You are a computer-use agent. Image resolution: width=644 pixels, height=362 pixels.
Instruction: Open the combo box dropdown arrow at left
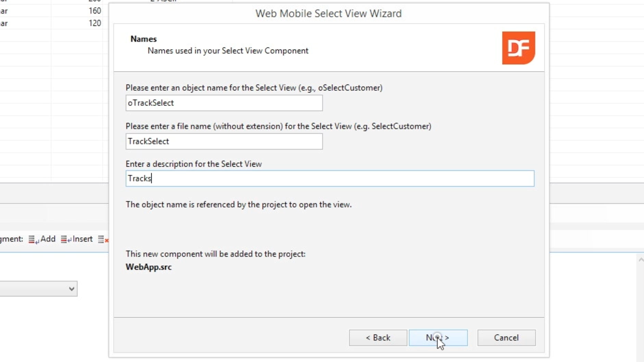pyautogui.click(x=71, y=289)
